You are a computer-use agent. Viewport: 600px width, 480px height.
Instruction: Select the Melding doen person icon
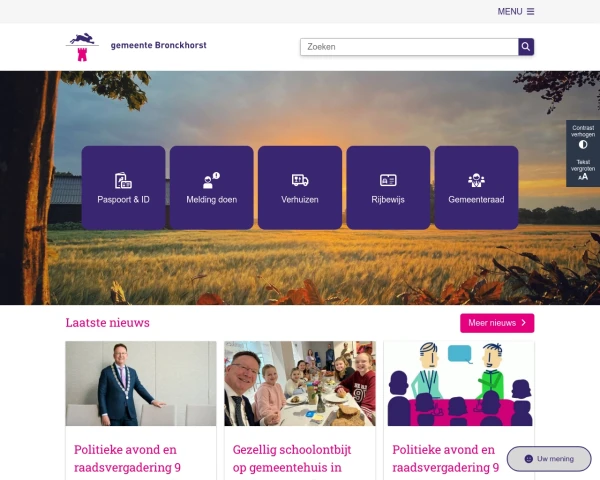[x=211, y=180]
